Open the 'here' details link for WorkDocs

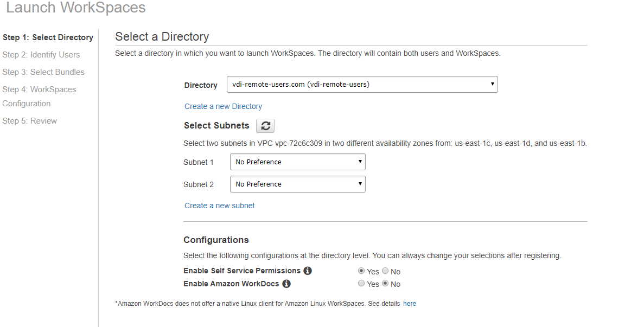tap(410, 304)
